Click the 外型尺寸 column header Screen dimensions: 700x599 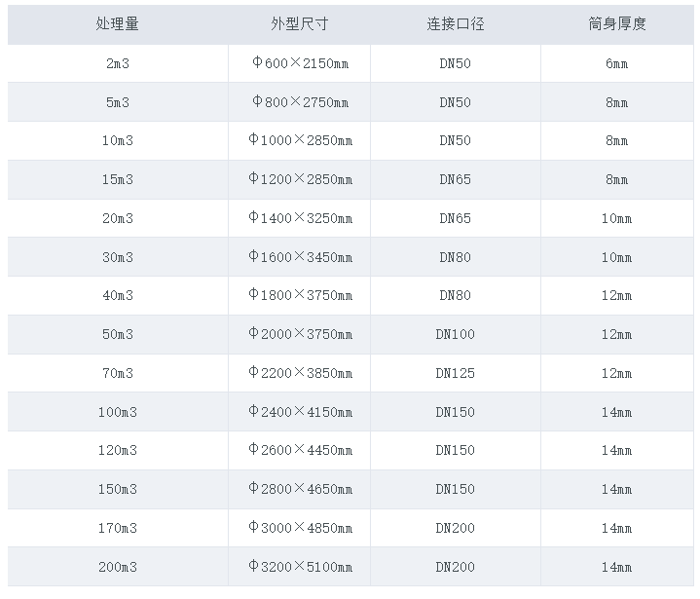pyautogui.click(x=299, y=24)
